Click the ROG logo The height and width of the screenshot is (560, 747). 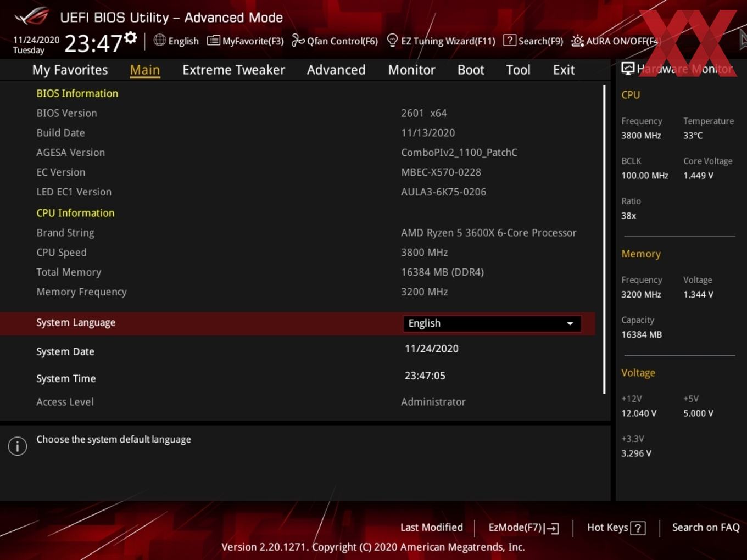(x=31, y=16)
